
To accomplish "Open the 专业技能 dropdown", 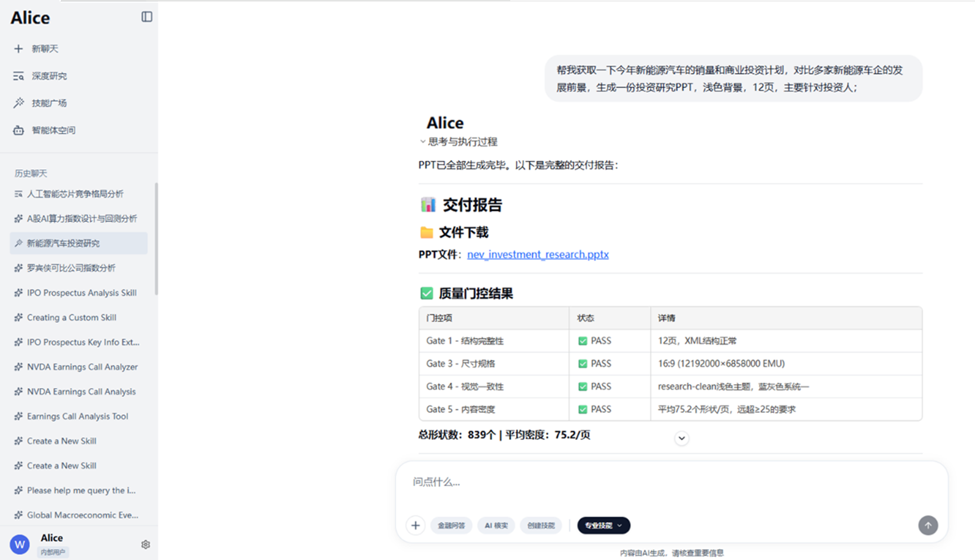I will point(604,525).
